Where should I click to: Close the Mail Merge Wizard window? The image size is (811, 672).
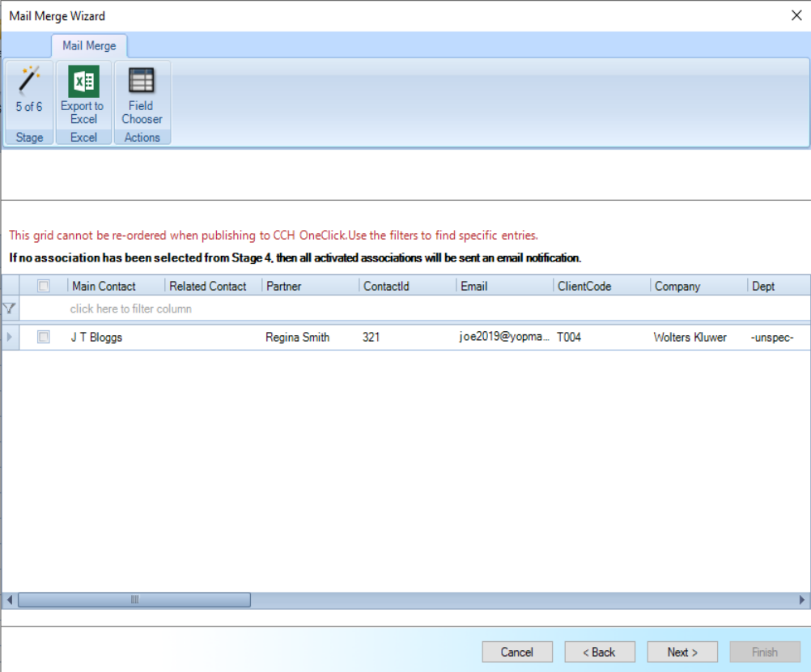coord(796,15)
